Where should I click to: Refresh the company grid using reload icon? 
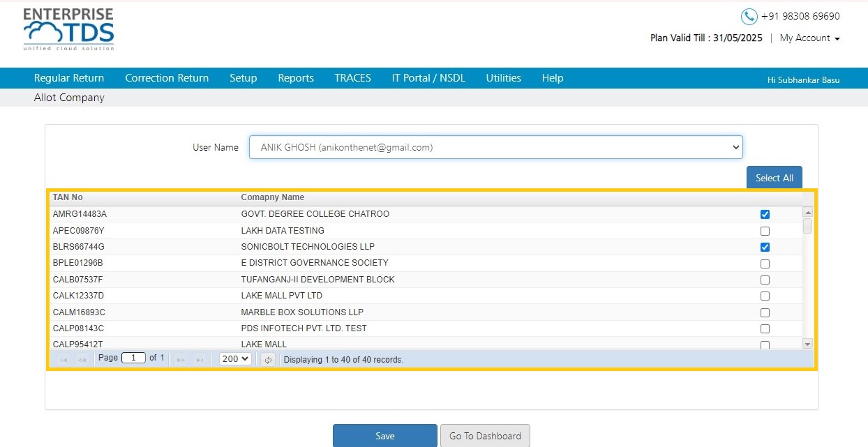[x=268, y=360]
